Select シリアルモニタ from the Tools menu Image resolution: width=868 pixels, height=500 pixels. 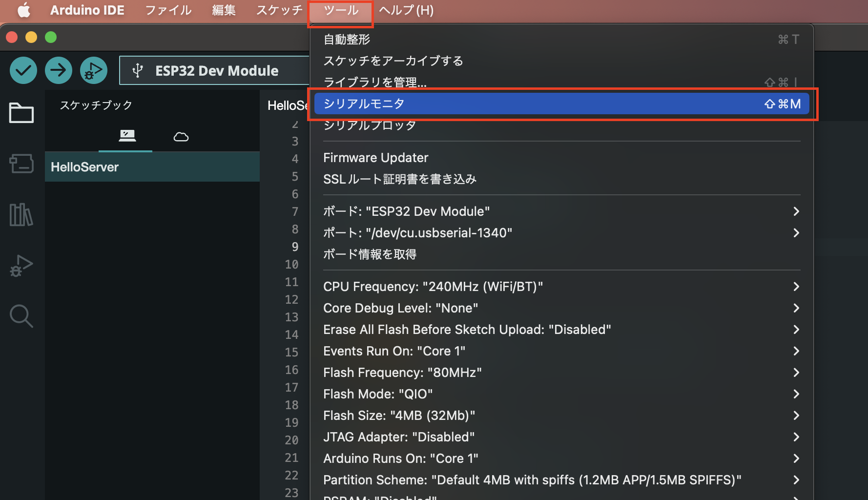364,104
